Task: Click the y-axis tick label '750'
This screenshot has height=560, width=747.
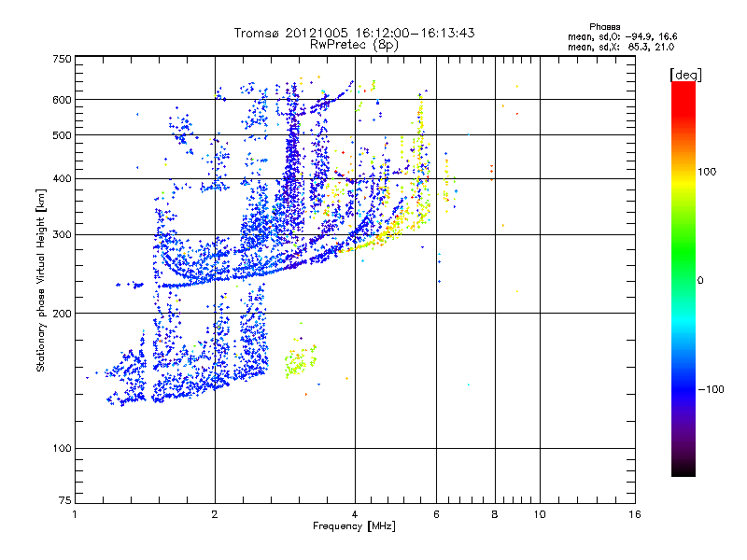Action: pyautogui.click(x=62, y=59)
